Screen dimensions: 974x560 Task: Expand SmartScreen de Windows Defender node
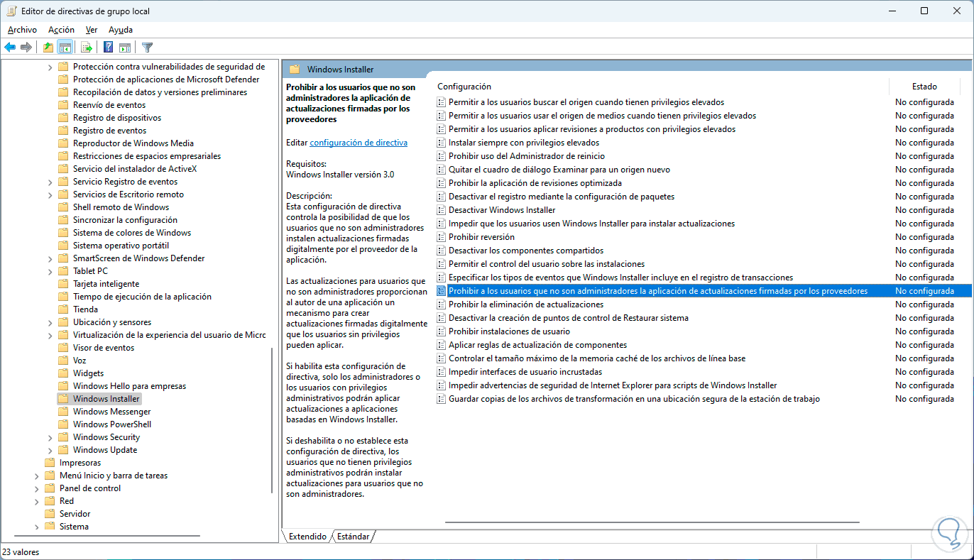click(50, 258)
